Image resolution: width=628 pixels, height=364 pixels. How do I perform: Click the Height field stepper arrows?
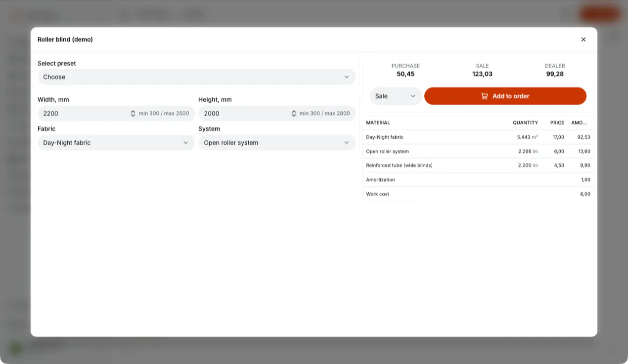point(294,113)
